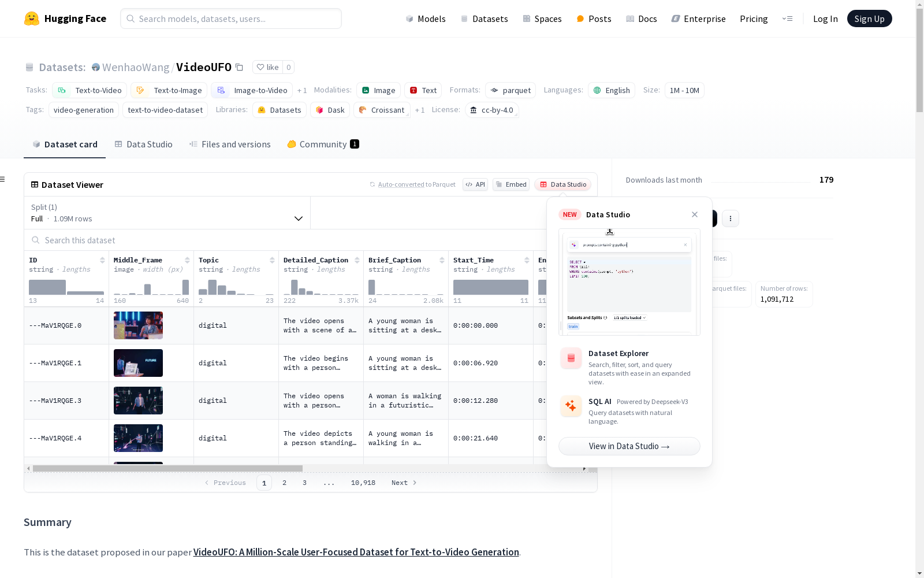Open the cc-by-4.0 license tag
This screenshot has width=924, height=578.
click(x=492, y=110)
